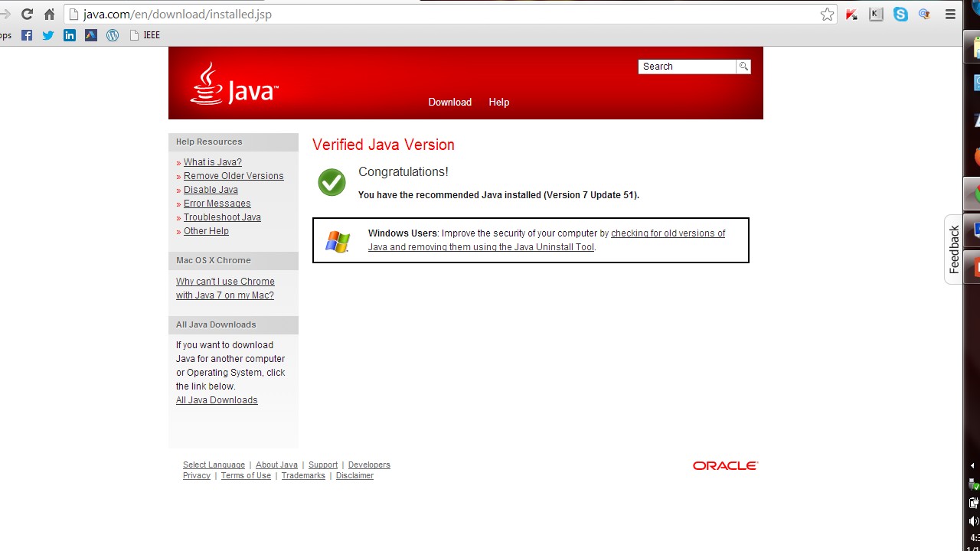The image size is (980, 551).
Task: Click the search magnifier button on the Java site
Action: (x=743, y=67)
